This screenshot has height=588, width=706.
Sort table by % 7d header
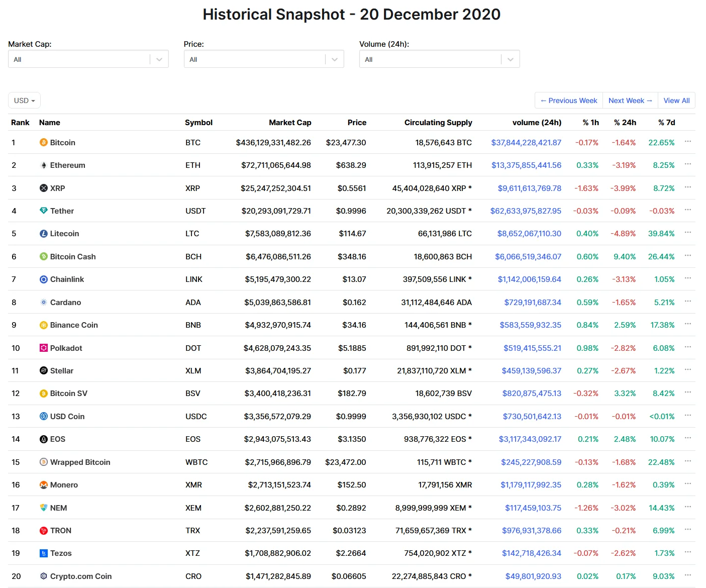[x=667, y=123]
